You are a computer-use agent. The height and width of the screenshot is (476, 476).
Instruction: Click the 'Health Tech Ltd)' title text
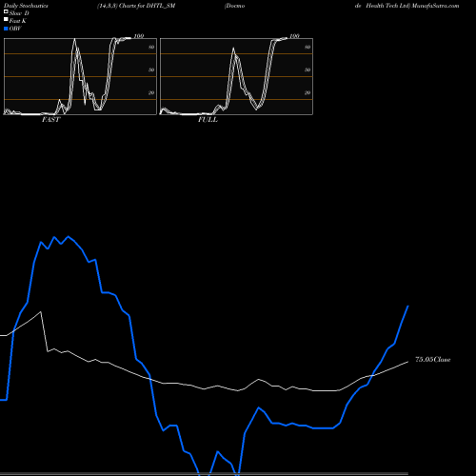[x=388, y=6]
